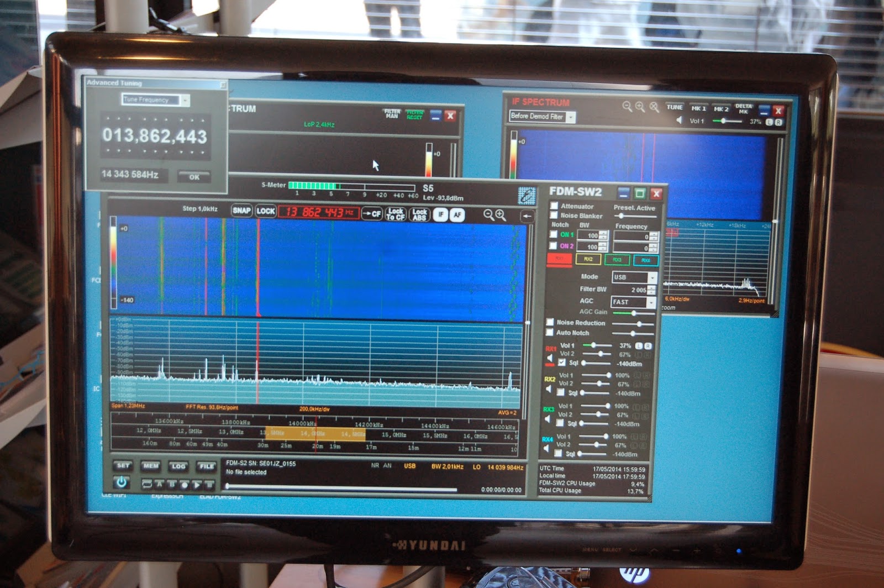This screenshot has height=588, width=884.
Task: Click the MK 2 marker button
Action: (720, 109)
